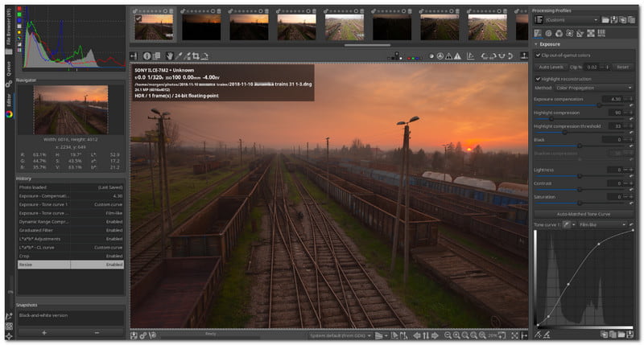Toggle the image info overlay icon

(x=147, y=56)
